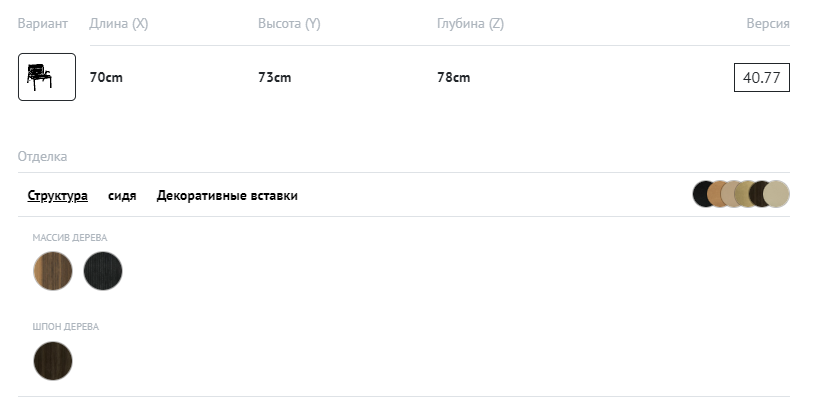Viewport: 822px width, 408px height.
Task: Click the Глубина (Z) column header
Action: coord(470,23)
